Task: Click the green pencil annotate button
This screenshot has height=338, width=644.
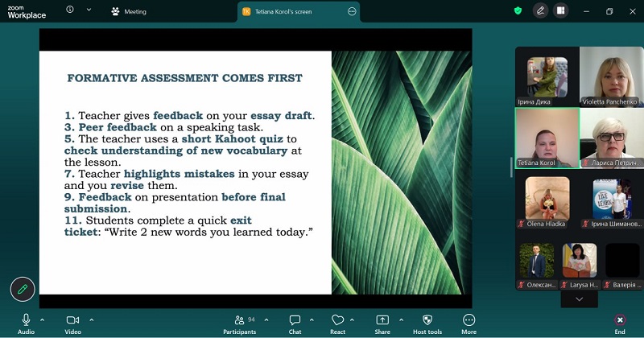Action: click(23, 289)
